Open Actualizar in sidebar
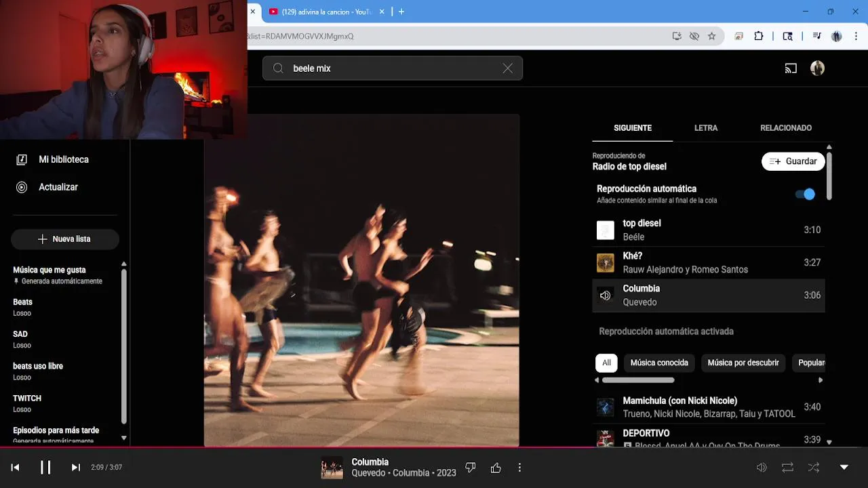This screenshot has height=488, width=868. click(x=58, y=187)
